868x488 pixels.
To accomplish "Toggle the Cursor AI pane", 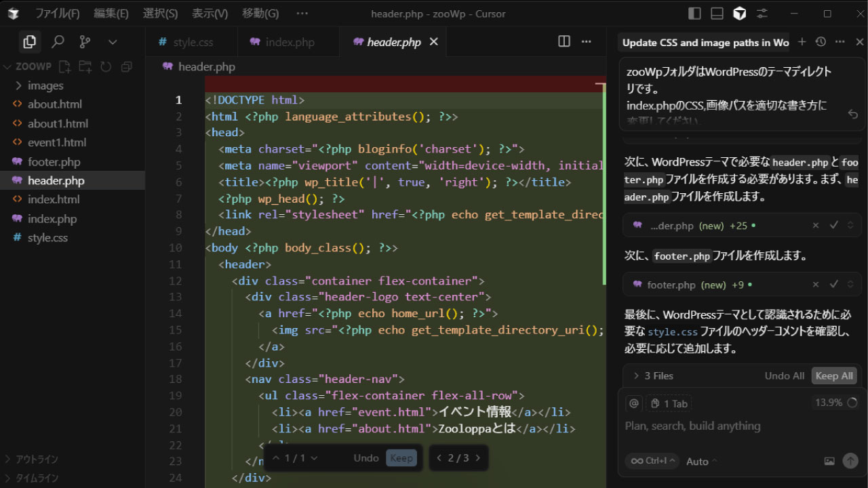I will point(739,14).
